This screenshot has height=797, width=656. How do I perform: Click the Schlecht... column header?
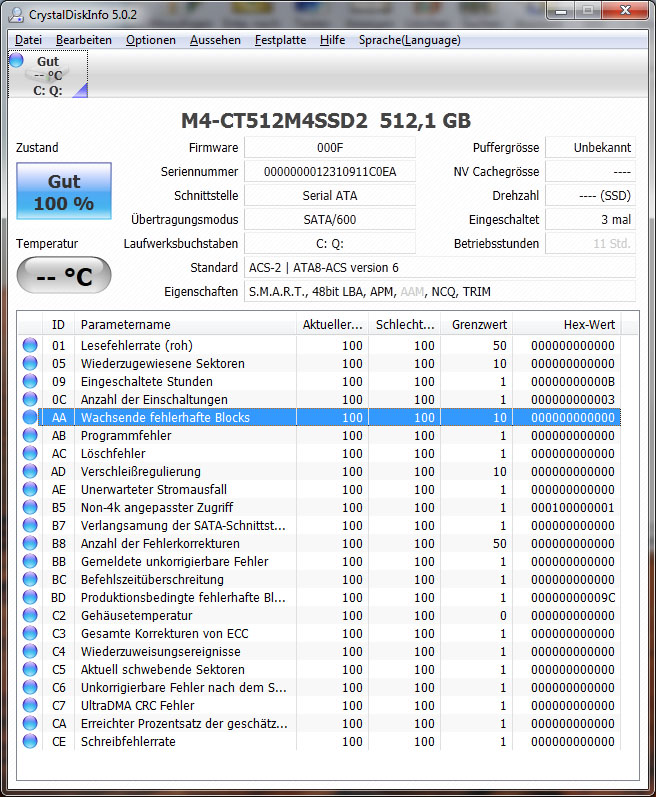click(404, 324)
